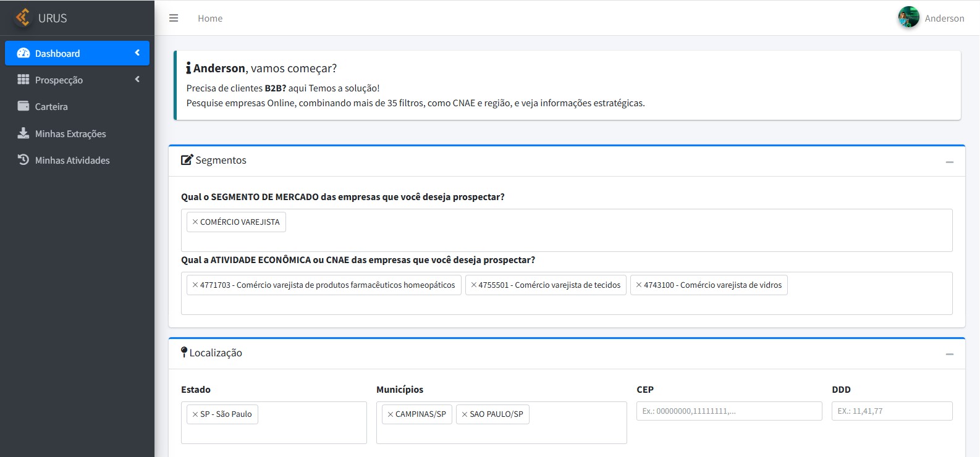The width and height of the screenshot is (980, 457).
Task: Toggle the hamburger sidebar menu icon
Action: pyautogui.click(x=174, y=19)
